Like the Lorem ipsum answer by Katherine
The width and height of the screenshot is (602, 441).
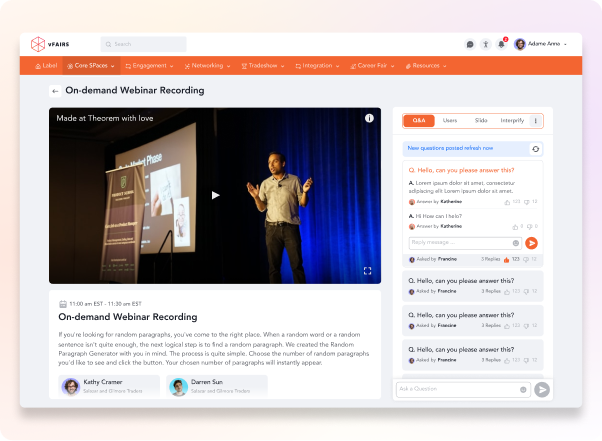[507, 202]
